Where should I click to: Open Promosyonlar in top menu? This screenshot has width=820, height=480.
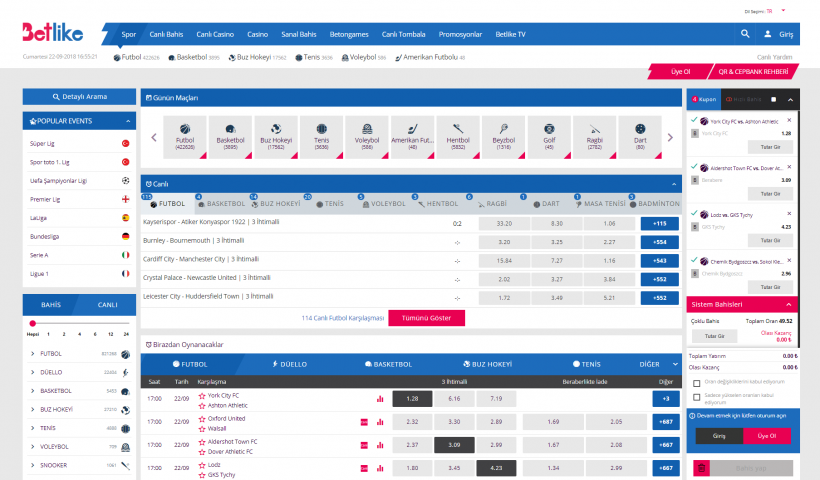pyautogui.click(x=460, y=35)
